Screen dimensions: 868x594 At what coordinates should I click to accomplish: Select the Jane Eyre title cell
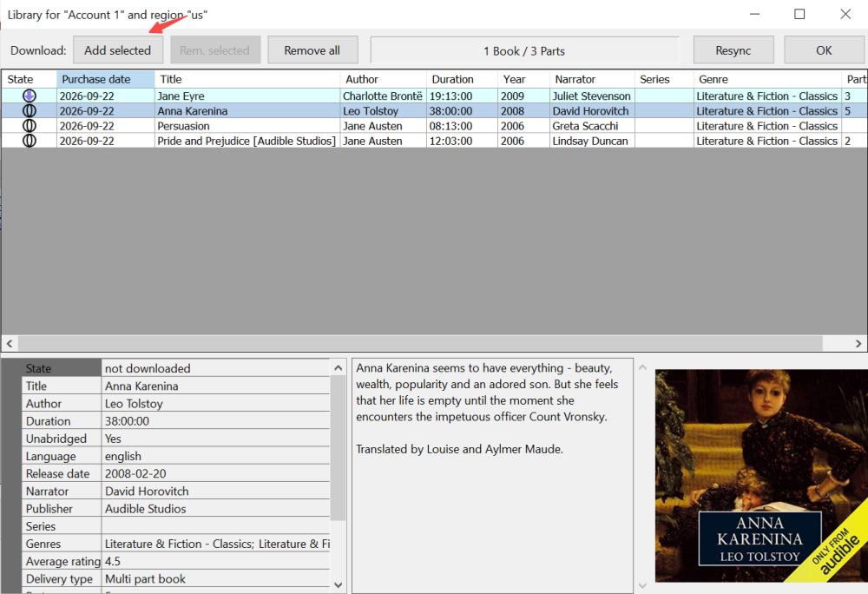tap(247, 96)
